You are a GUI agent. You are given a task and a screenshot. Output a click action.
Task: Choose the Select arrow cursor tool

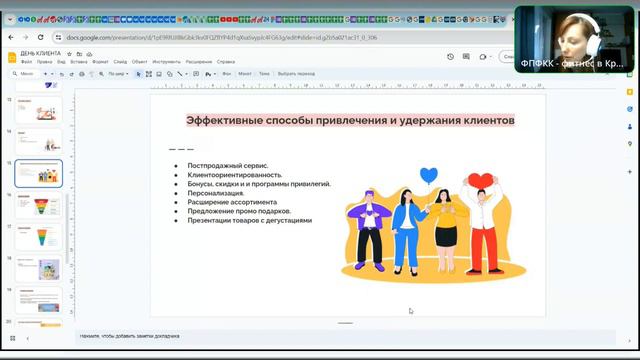138,74
